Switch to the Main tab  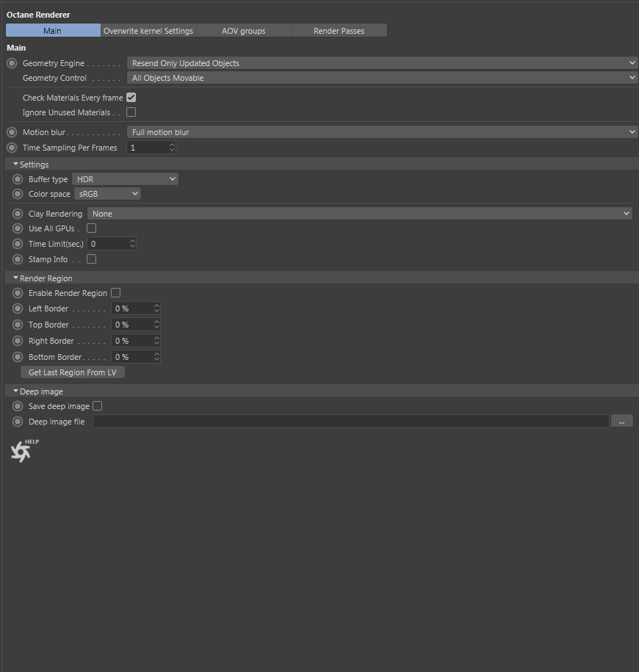coord(53,30)
